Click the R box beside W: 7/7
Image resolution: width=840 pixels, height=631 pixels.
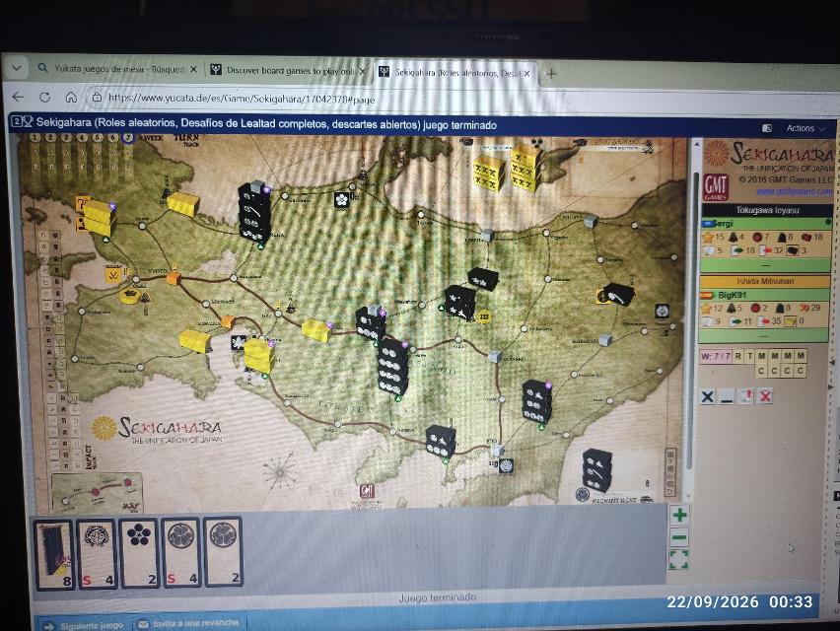738,356
